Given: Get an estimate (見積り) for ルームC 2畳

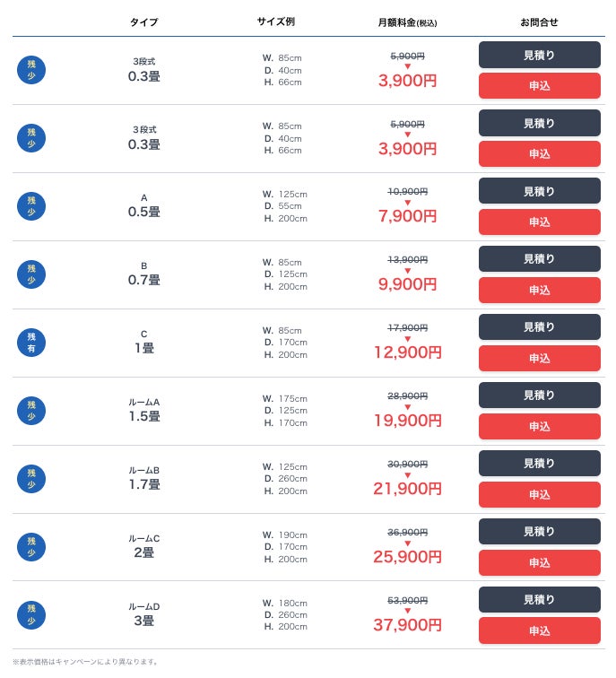Looking at the screenshot, I should [x=539, y=532].
